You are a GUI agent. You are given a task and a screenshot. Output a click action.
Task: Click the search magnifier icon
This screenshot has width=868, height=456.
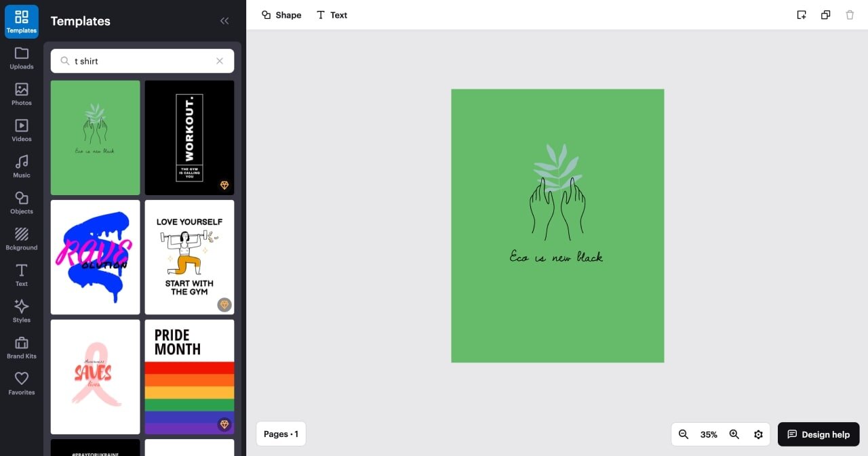coord(65,61)
